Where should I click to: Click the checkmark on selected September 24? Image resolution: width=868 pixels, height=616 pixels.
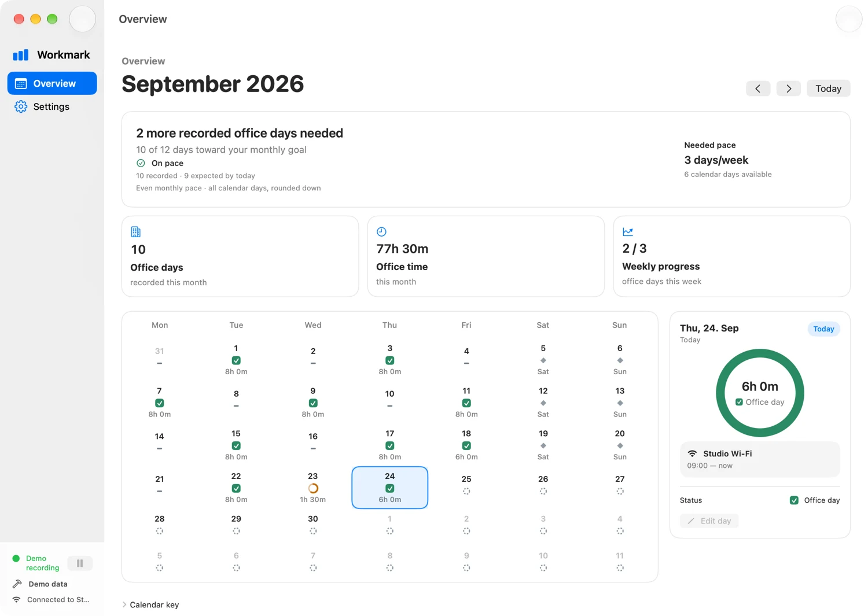[x=390, y=489]
